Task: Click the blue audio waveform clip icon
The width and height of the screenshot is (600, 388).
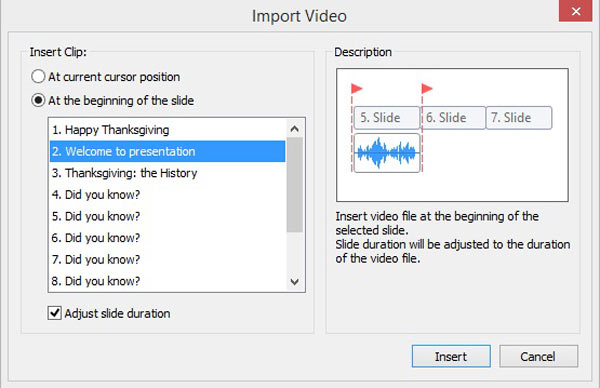Action: (386, 153)
